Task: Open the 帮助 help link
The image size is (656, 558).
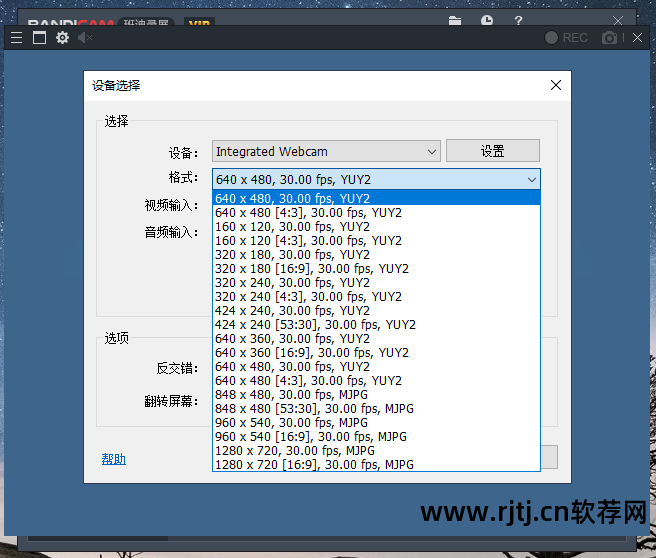Action: coord(113,459)
